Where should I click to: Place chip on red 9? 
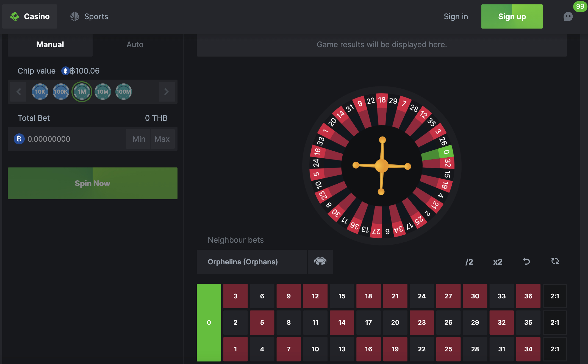pos(289,296)
